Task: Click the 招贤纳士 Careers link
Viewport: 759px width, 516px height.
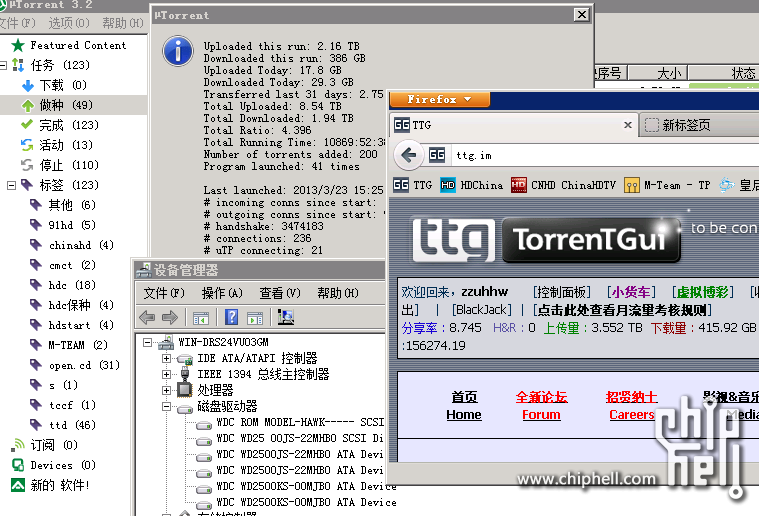Action: pos(631,406)
